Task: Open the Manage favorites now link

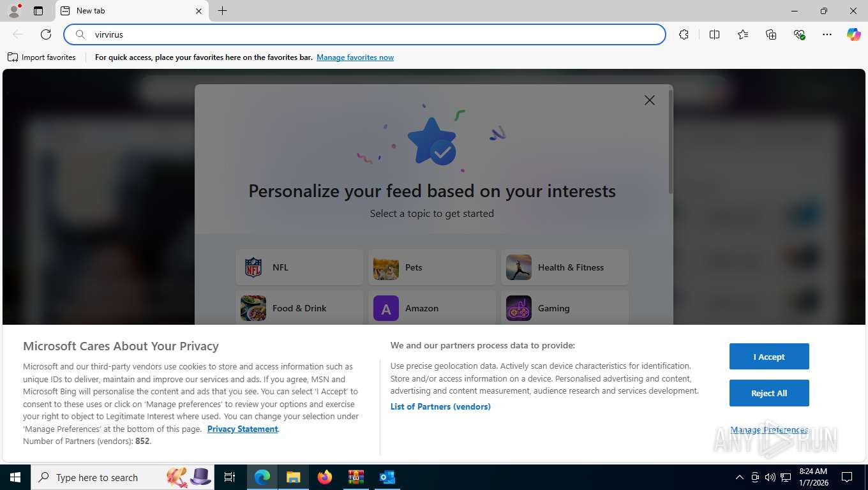Action: click(x=355, y=57)
